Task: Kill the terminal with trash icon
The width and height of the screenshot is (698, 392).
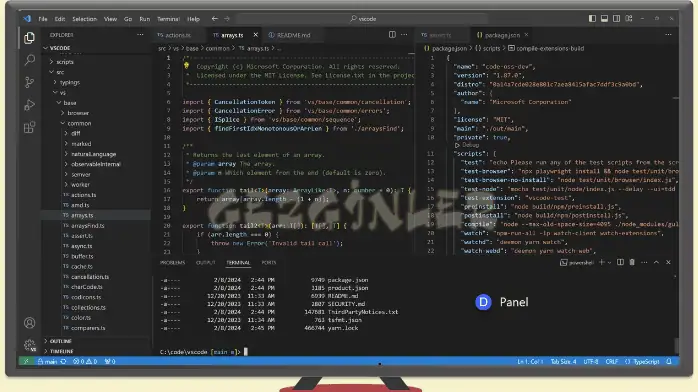Action: click(632, 263)
